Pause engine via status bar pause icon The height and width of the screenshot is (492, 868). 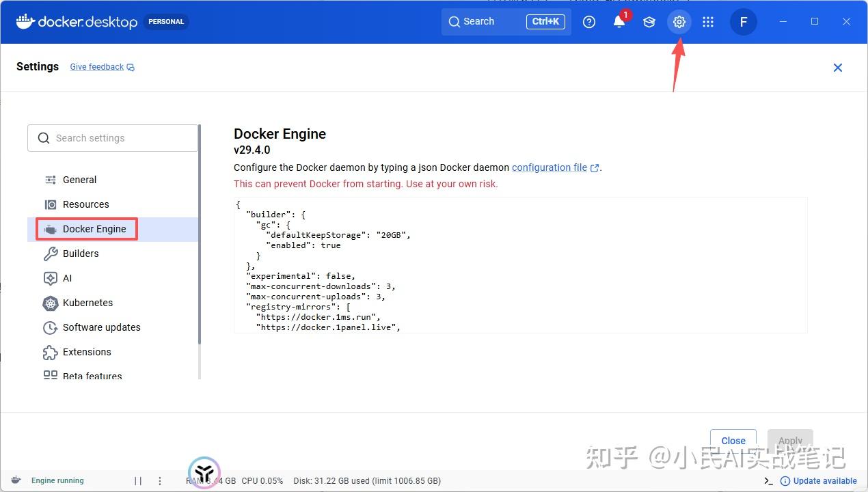pos(138,480)
